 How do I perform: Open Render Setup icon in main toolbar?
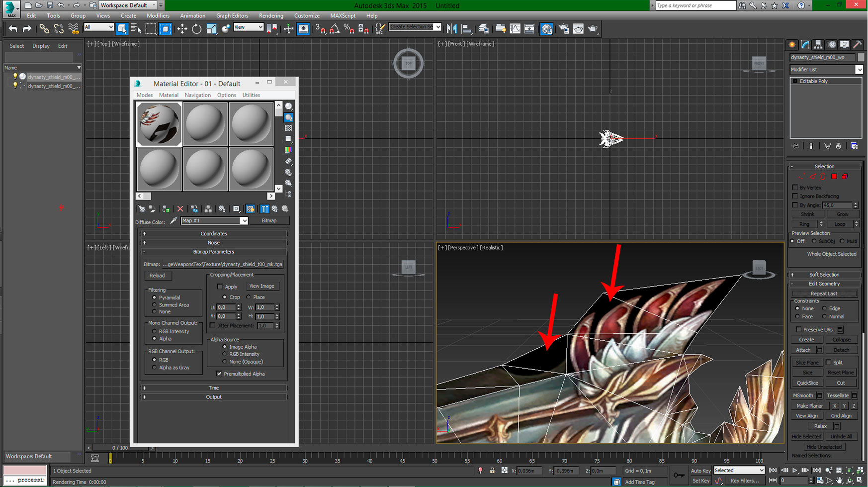pos(564,29)
